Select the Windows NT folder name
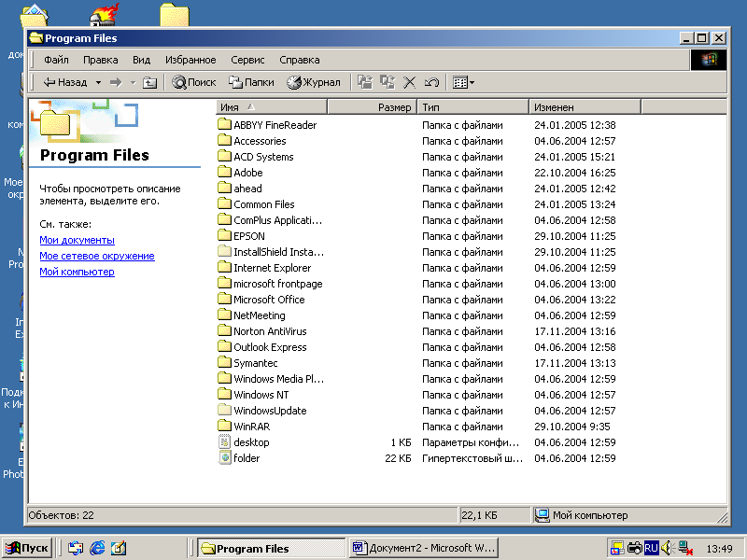 (261, 395)
